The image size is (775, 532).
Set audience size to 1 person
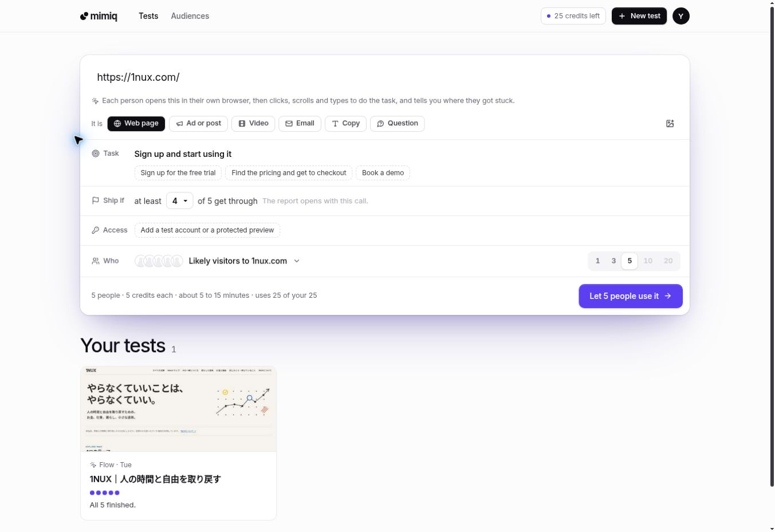click(x=597, y=261)
